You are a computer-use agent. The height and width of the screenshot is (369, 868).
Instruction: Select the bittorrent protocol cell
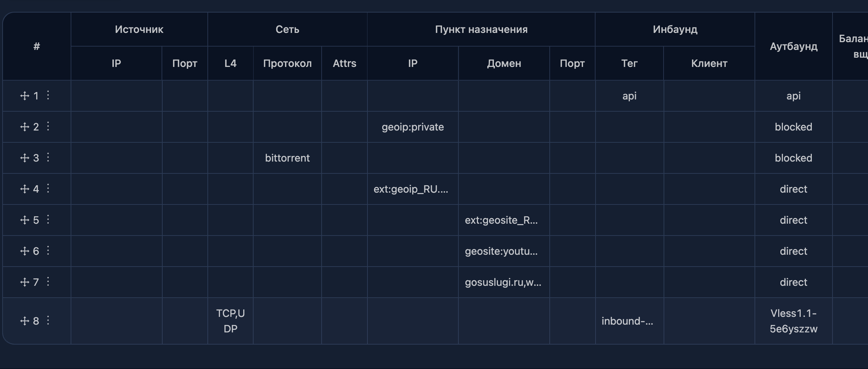point(287,158)
